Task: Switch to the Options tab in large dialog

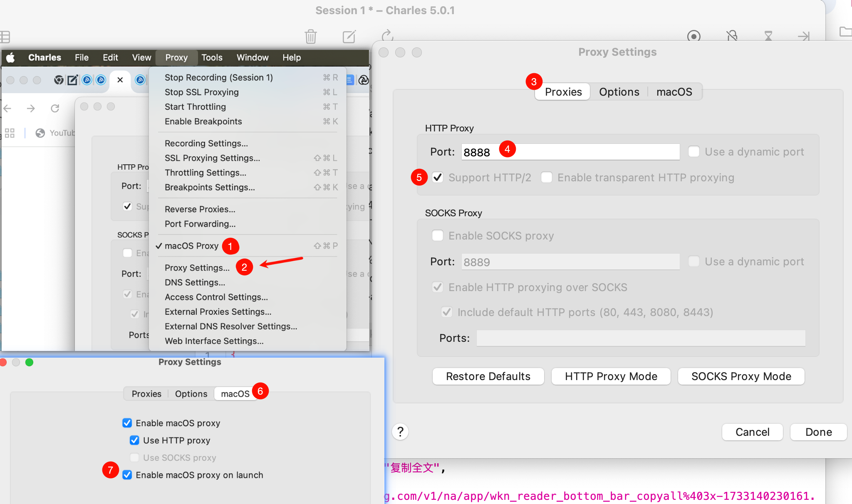Action: point(619,92)
